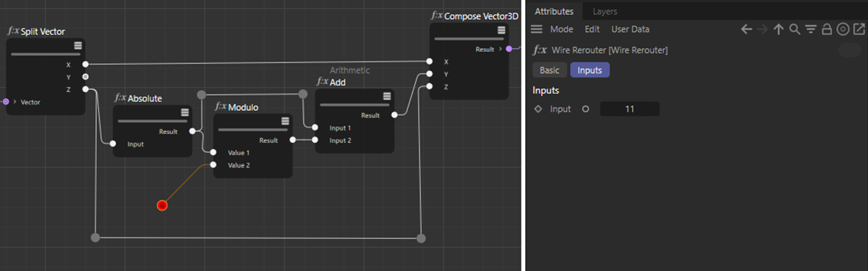Expand the Vector port on Split Vector
868x271 pixels.
[14, 101]
